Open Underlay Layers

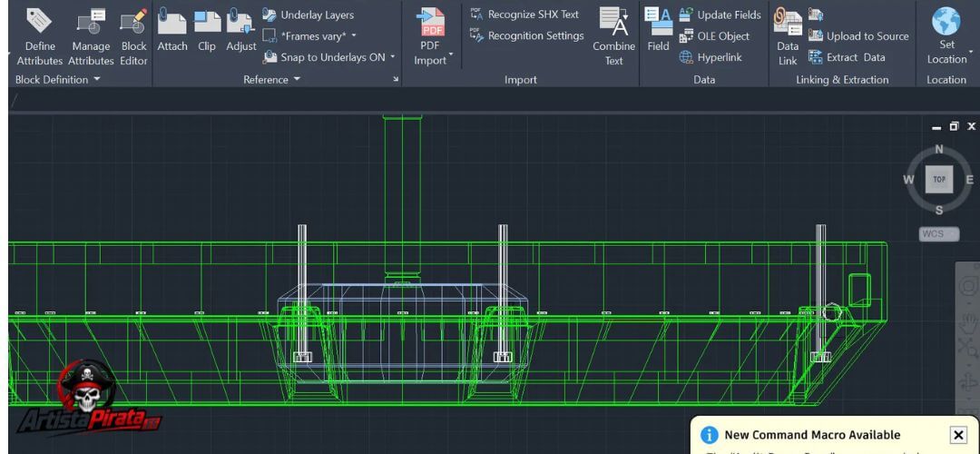point(309,15)
